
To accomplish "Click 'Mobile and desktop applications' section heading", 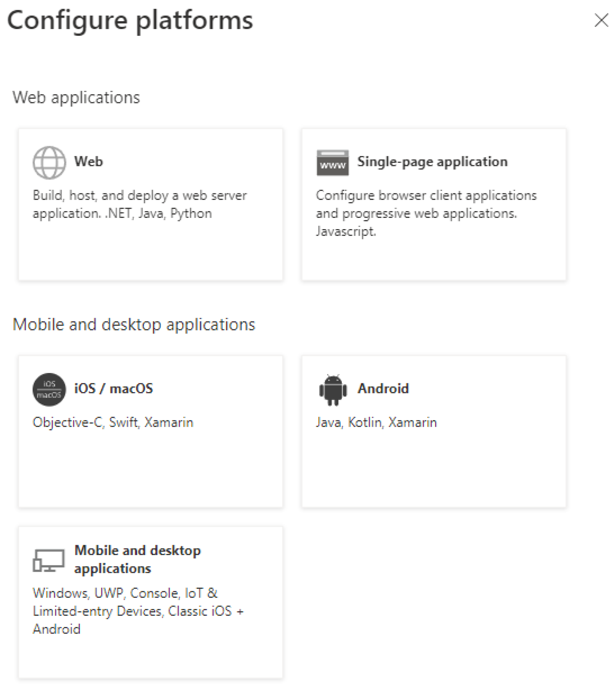I will point(134,324).
